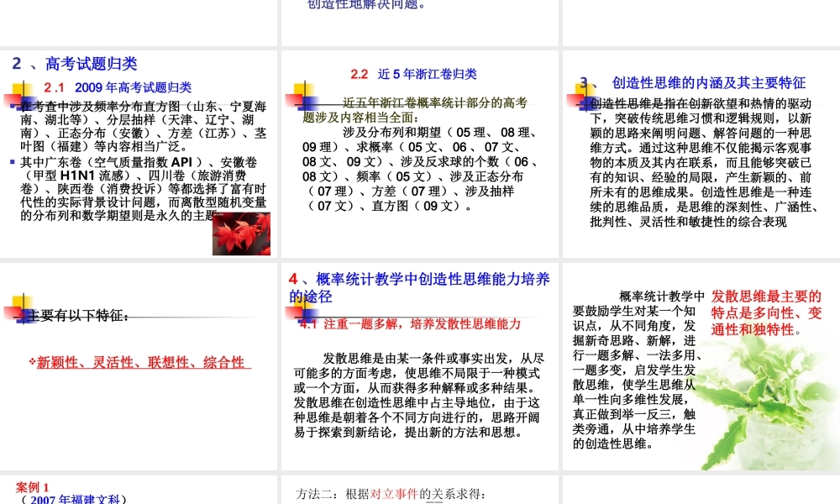Select heading "创造性思维的内涵及其主要特征"
Image resolution: width=840 pixels, height=504 pixels.
pos(708,82)
